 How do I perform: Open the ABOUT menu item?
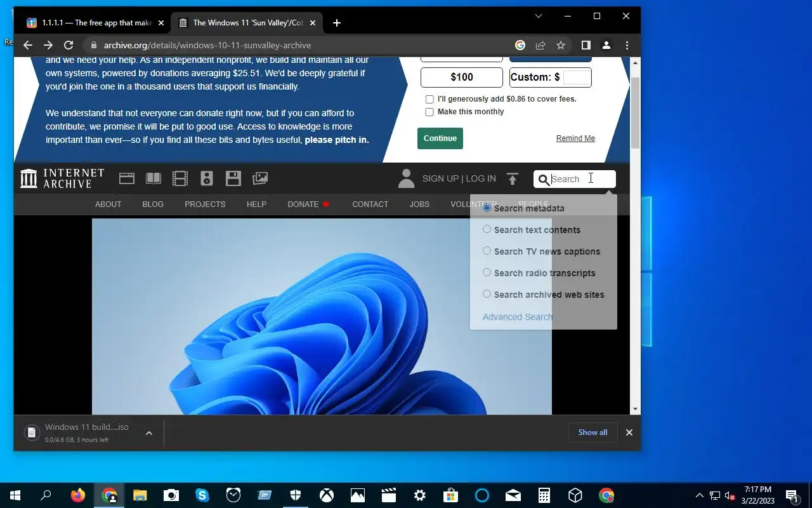tap(108, 204)
